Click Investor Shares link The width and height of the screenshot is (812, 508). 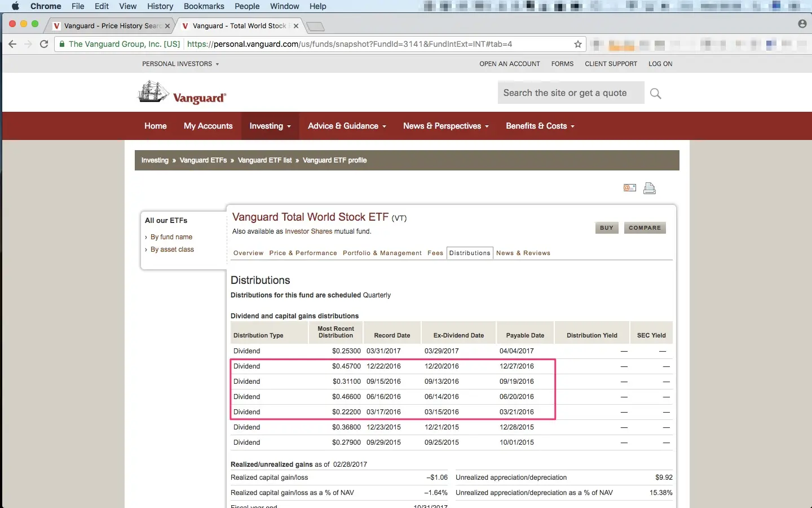[308, 231]
